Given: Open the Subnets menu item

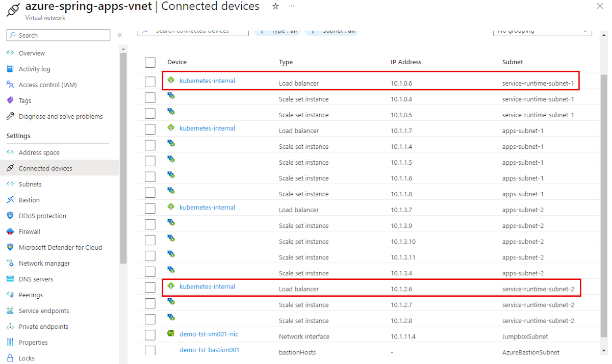Looking at the screenshot, I should pyautogui.click(x=30, y=184).
